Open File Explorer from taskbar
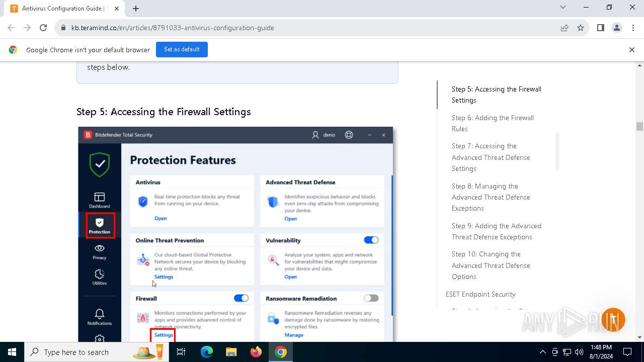 (x=231, y=352)
